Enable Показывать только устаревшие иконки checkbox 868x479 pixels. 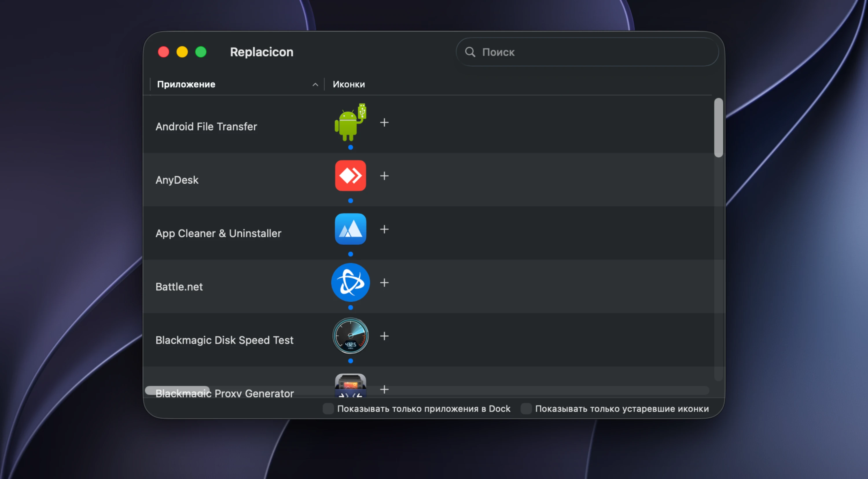click(x=526, y=408)
